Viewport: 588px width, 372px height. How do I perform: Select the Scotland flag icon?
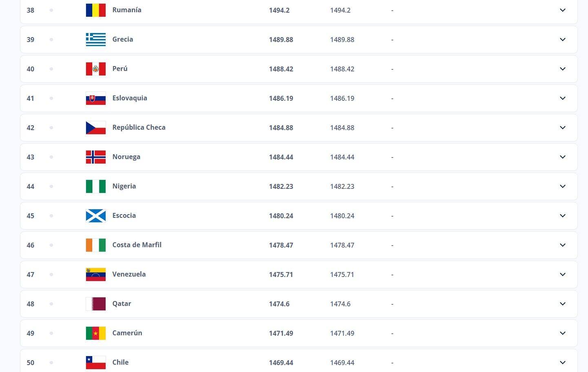pos(95,215)
